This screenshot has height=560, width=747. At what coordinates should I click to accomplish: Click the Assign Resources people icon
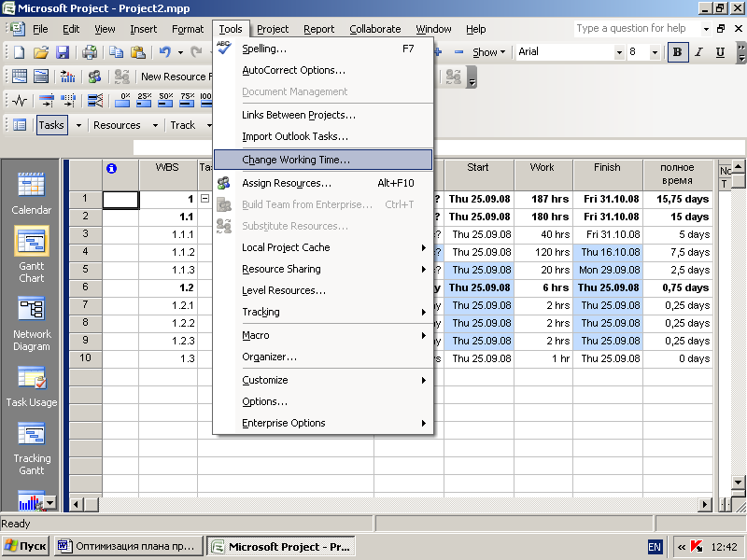(94, 77)
